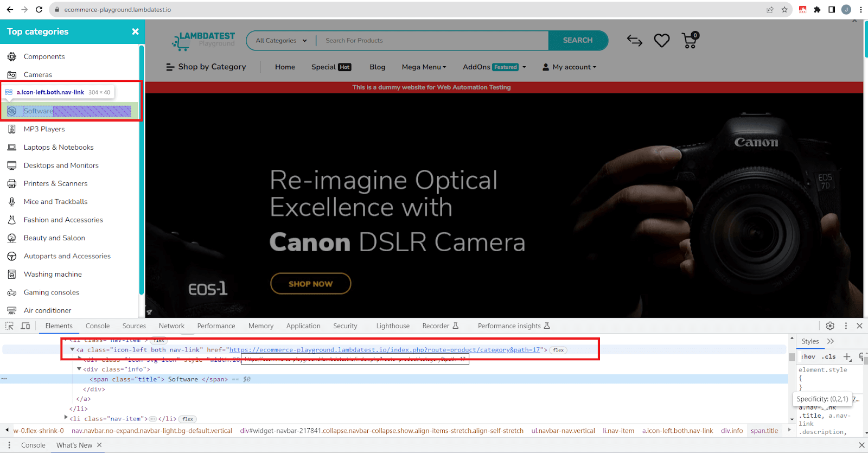Add new style rule with plus icon
Image resolution: width=868 pixels, height=453 pixels.
[x=847, y=356]
